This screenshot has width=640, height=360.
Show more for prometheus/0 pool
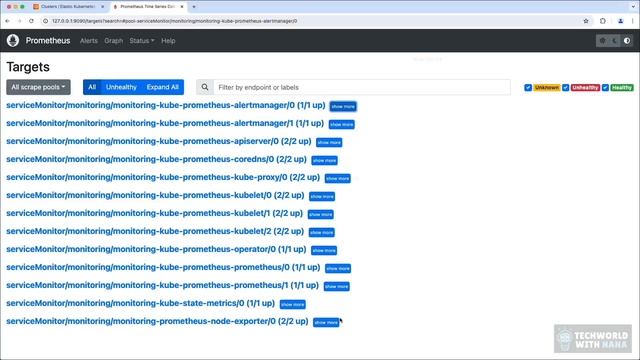coord(338,268)
